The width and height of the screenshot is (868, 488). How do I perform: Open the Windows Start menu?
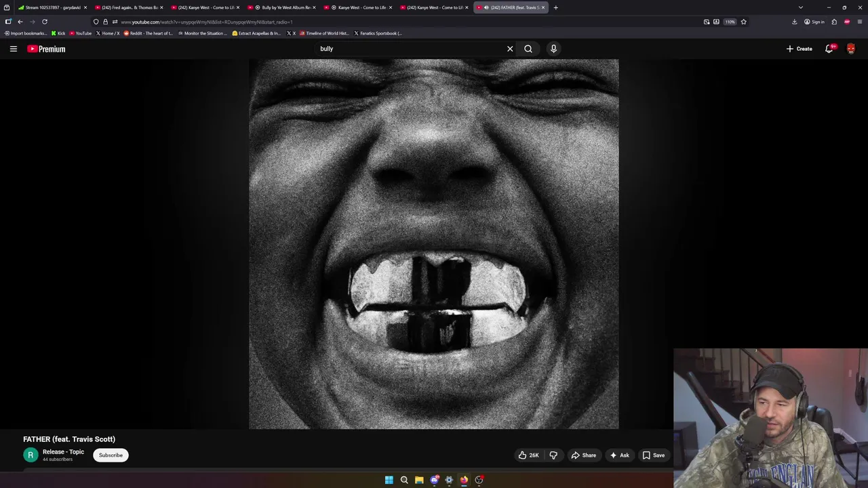(389, 480)
